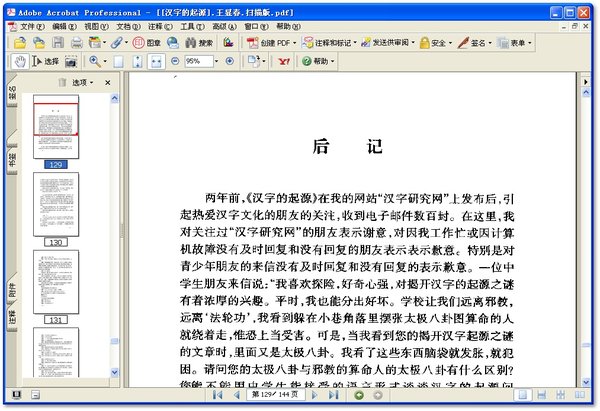600x411 pixels.
Task: Switch to the 附件 attachments side tab
Action: click(12, 290)
